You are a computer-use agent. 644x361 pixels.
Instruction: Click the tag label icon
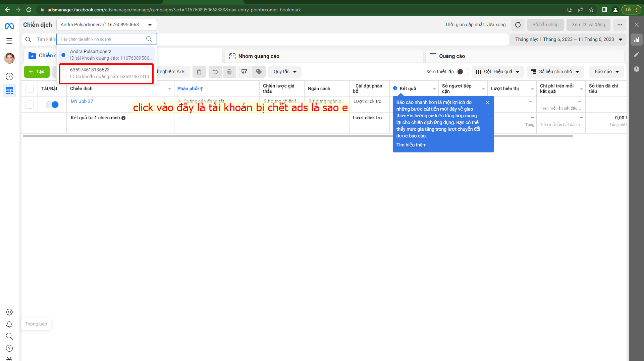(x=259, y=72)
